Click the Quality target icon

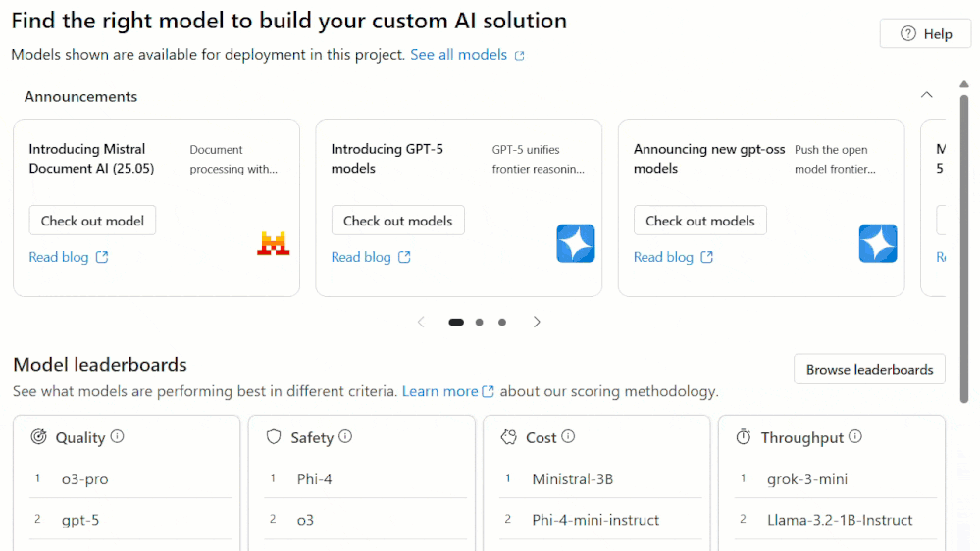click(x=39, y=436)
